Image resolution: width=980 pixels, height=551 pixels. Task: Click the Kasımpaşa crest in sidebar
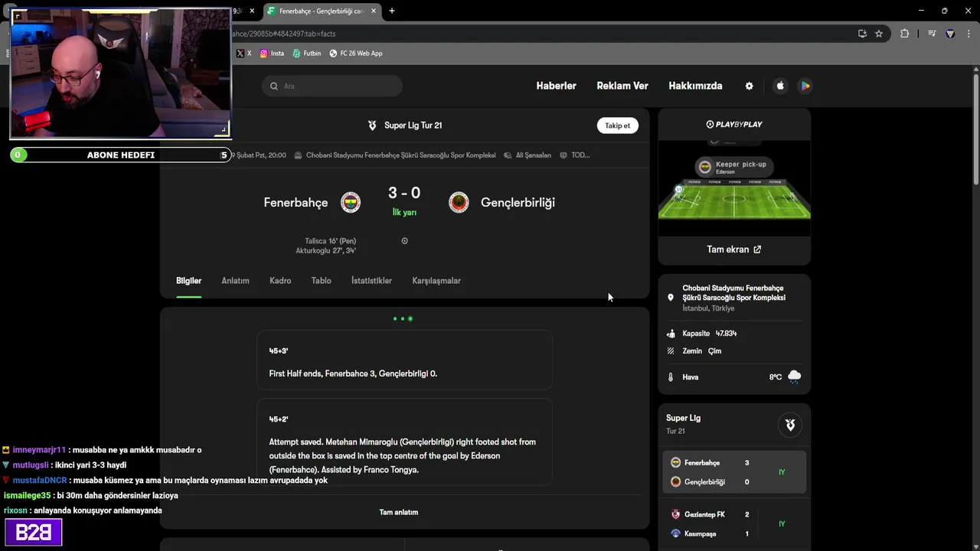tap(675, 533)
